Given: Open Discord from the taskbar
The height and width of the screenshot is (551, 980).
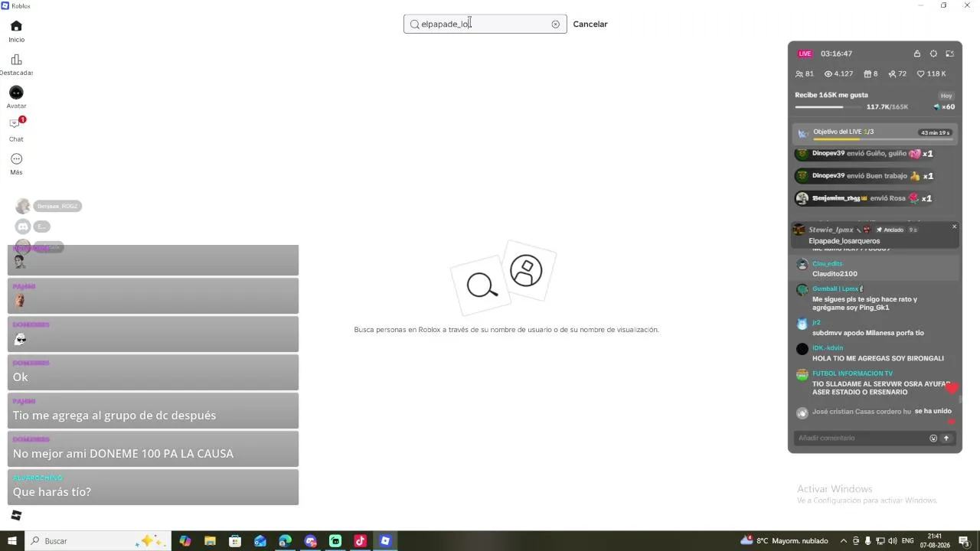Looking at the screenshot, I should point(310,541).
